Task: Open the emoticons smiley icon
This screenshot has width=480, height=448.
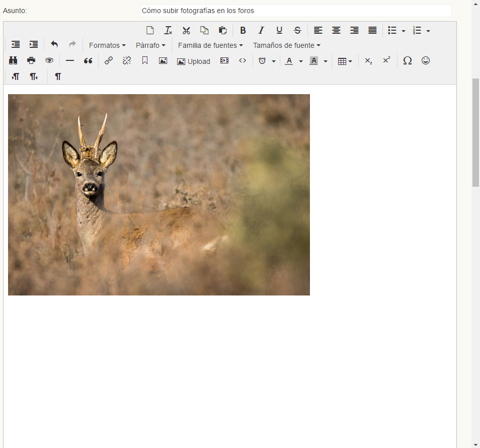Action: 426,60
